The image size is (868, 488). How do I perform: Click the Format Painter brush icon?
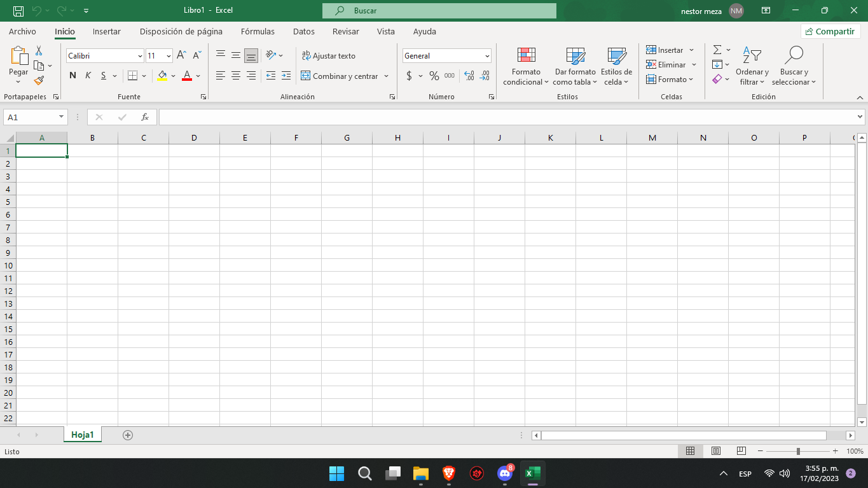[39, 81]
